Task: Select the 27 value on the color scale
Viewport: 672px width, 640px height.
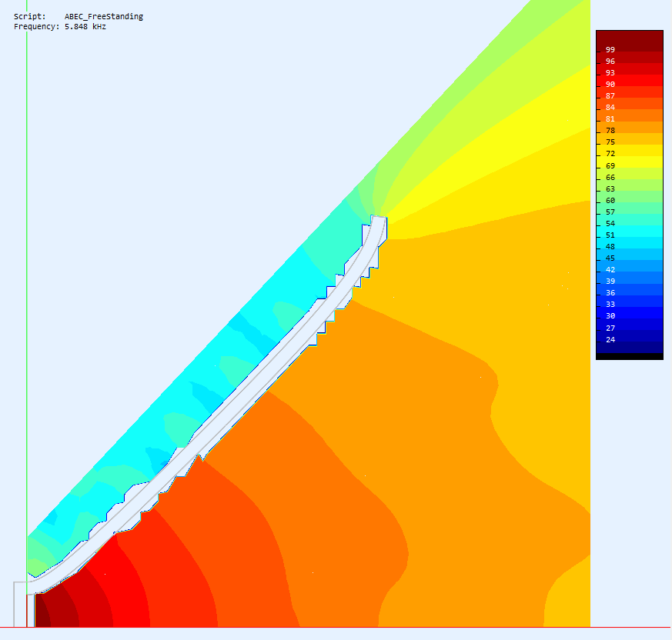Action: 610,328
